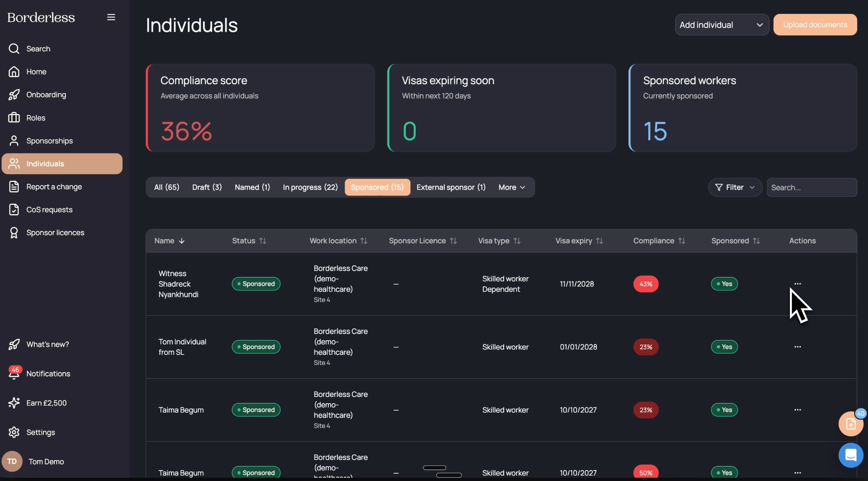868x481 pixels.
Task: Switch to In progress (22) tab
Action: point(310,187)
